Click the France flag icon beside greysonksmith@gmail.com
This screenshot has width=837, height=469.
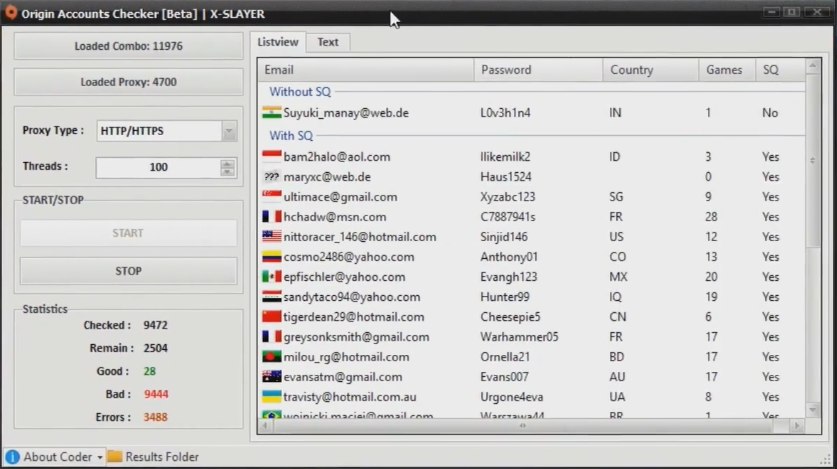(x=272, y=337)
